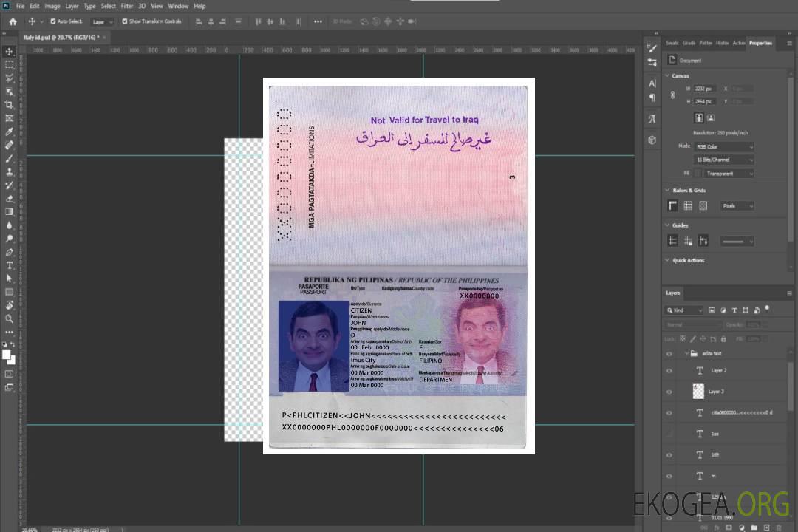The image size is (798, 532).
Task: Open the Layers panel menu
Action: coord(789,293)
